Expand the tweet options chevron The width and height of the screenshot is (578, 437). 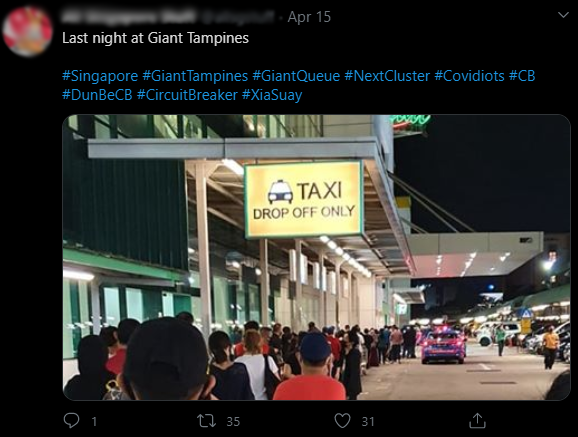point(563,15)
